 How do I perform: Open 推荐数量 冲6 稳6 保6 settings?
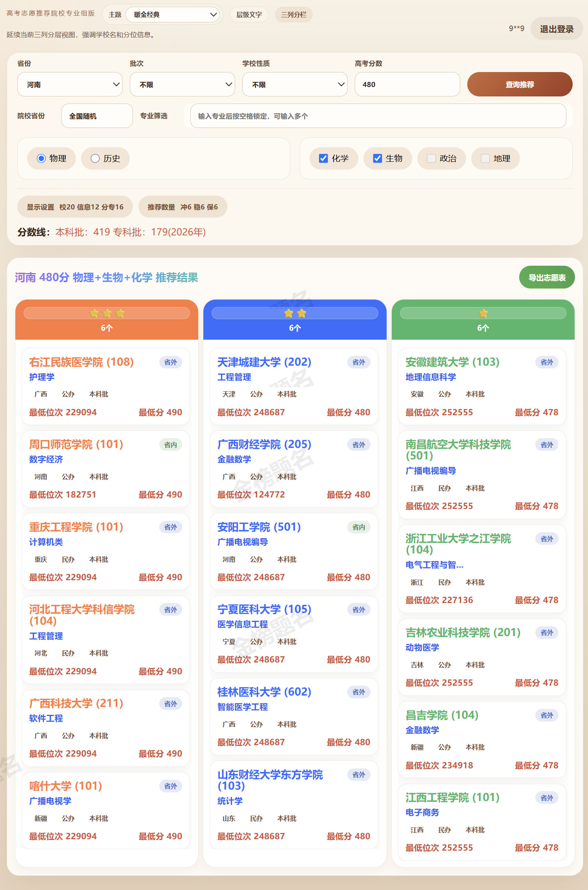point(183,207)
